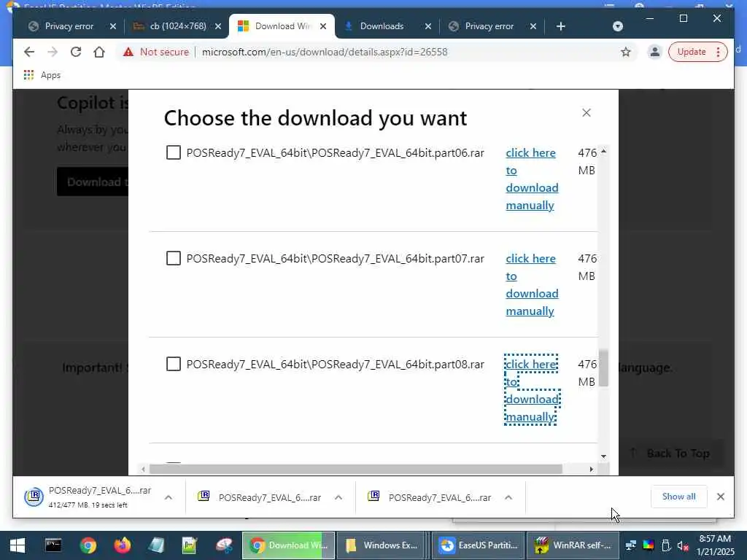Click the colorful display tray icon
The width and height of the screenshot is (747, 560).
649,545
